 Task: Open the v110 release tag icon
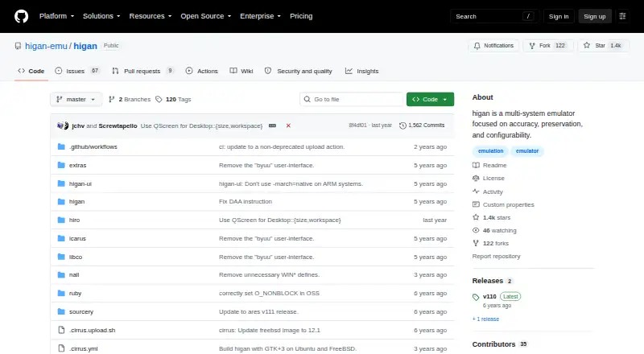[x=476, y=297]
